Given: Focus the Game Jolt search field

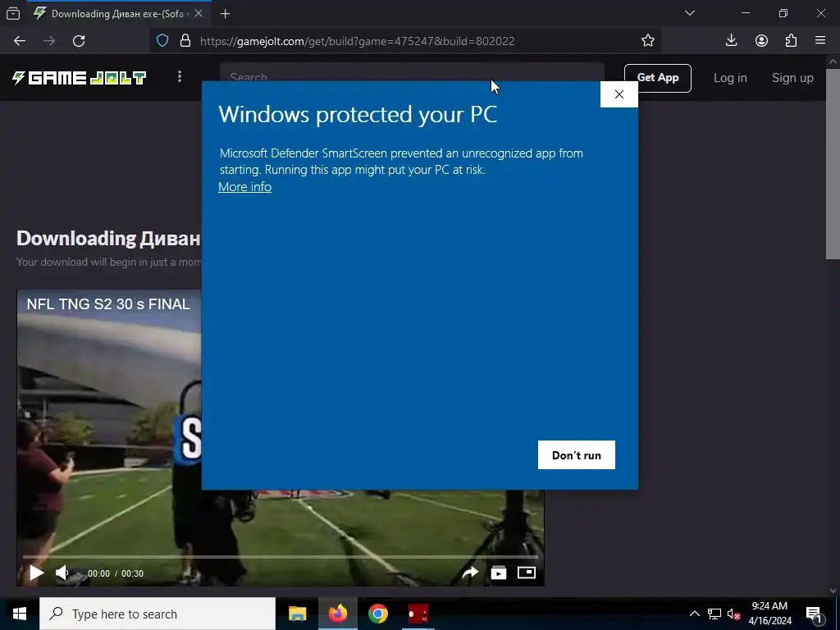Looking at the screenshot, I should click(412, 72).
